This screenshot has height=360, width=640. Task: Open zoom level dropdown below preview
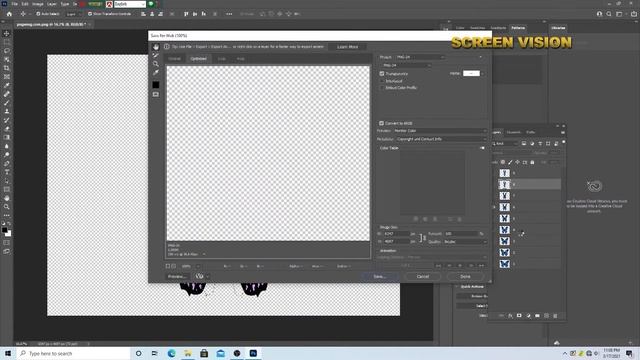pos(198,266)
